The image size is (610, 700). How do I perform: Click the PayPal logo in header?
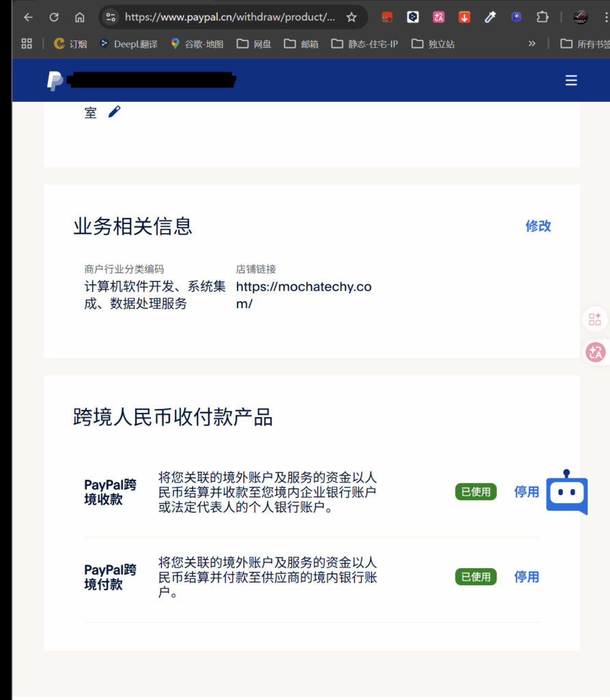point(55,81)
